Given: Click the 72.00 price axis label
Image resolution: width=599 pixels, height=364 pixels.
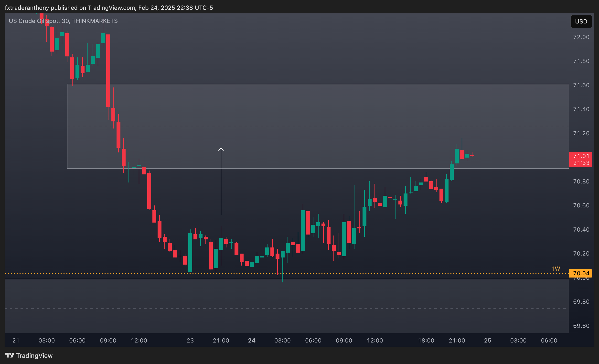Looking at the screenshot, I should (x=581, y=37).
